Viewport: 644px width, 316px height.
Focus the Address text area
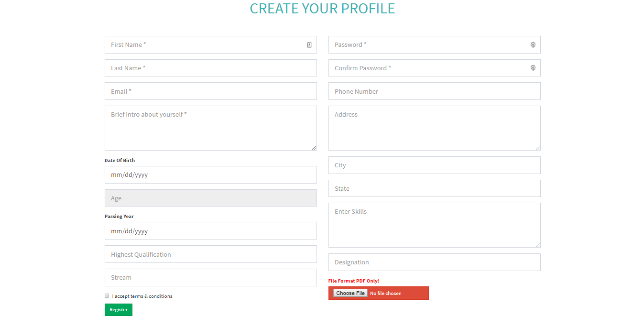[x=434, y=128]
